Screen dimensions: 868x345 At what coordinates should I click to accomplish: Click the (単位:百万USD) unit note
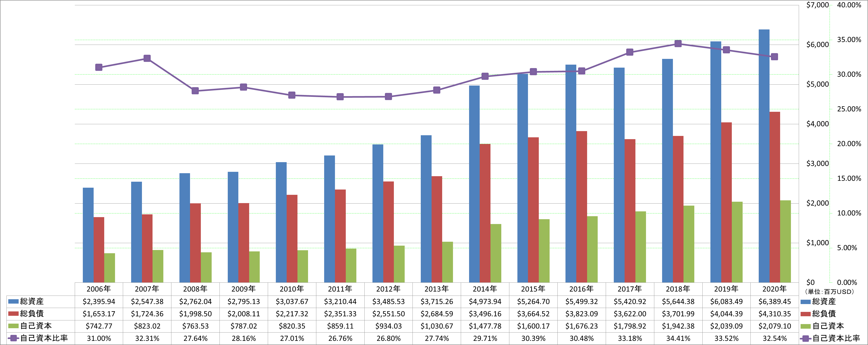[x=829, y=292]
